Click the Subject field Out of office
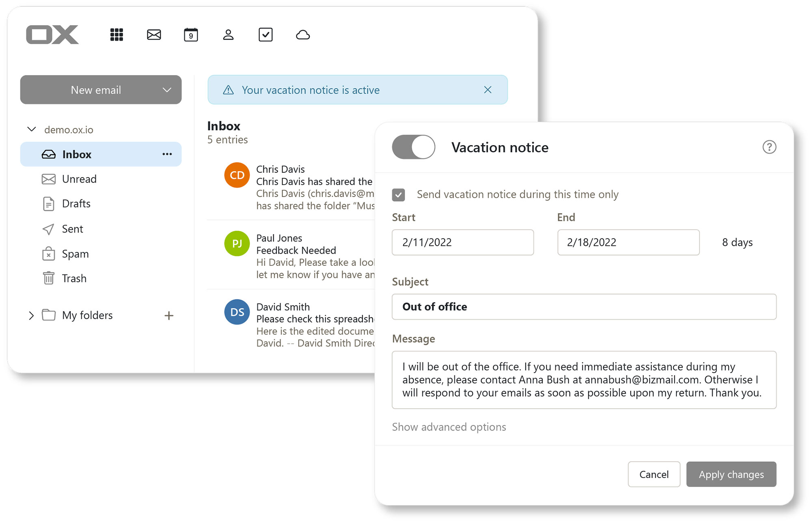 click(584, 307)
